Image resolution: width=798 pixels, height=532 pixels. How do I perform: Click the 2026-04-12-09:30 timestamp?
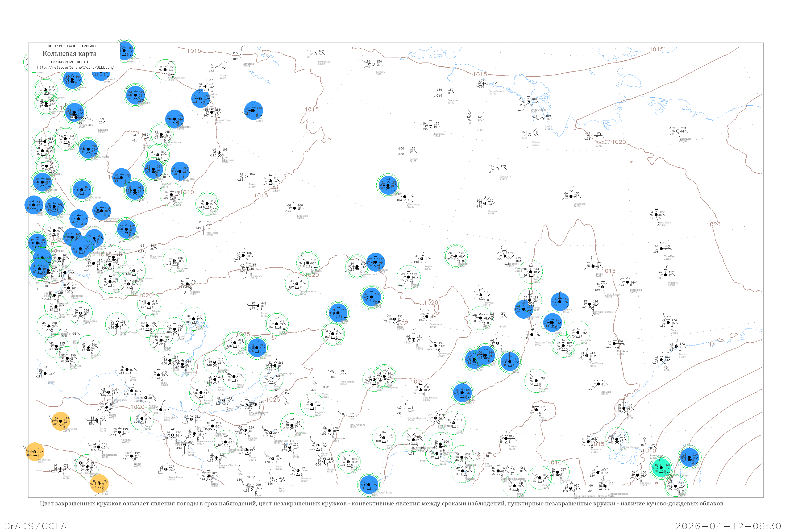click(728, 526)
